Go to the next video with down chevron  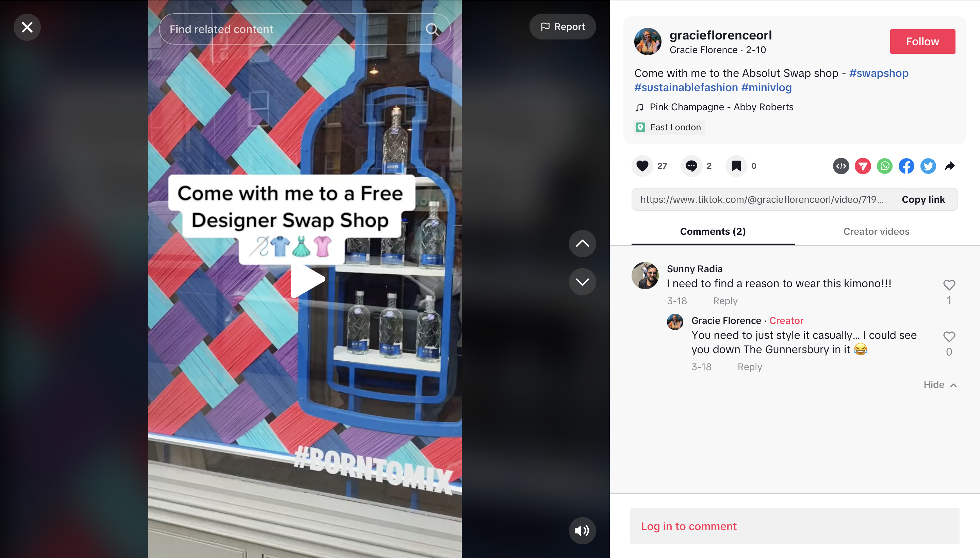(x=582, y=282)
